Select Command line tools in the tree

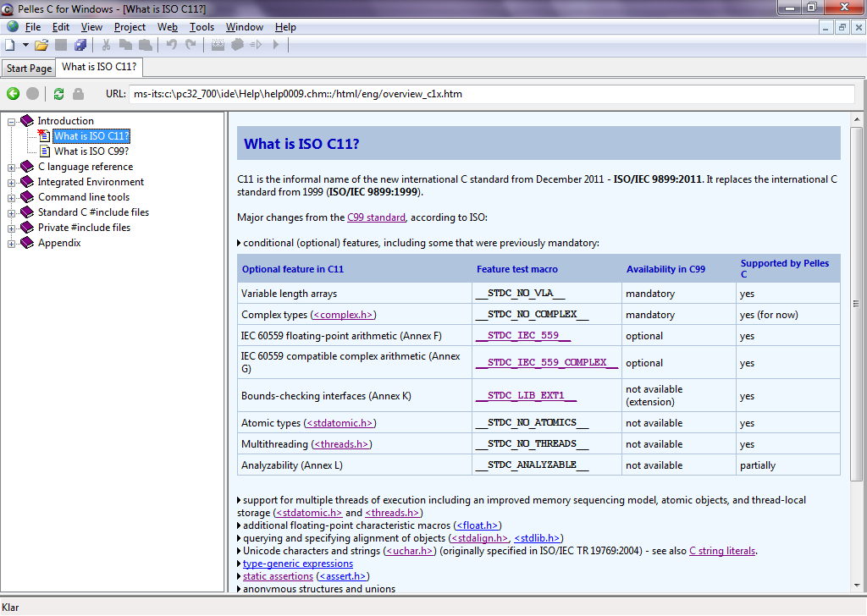click(x=84, y=196)
